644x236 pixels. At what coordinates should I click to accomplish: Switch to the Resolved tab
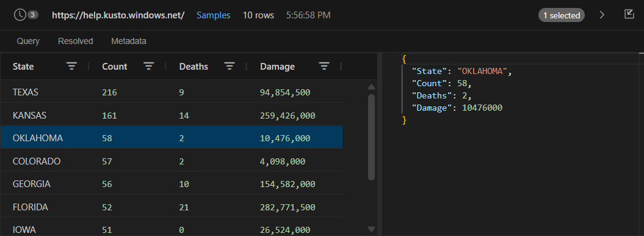click(x=76, y=41)
